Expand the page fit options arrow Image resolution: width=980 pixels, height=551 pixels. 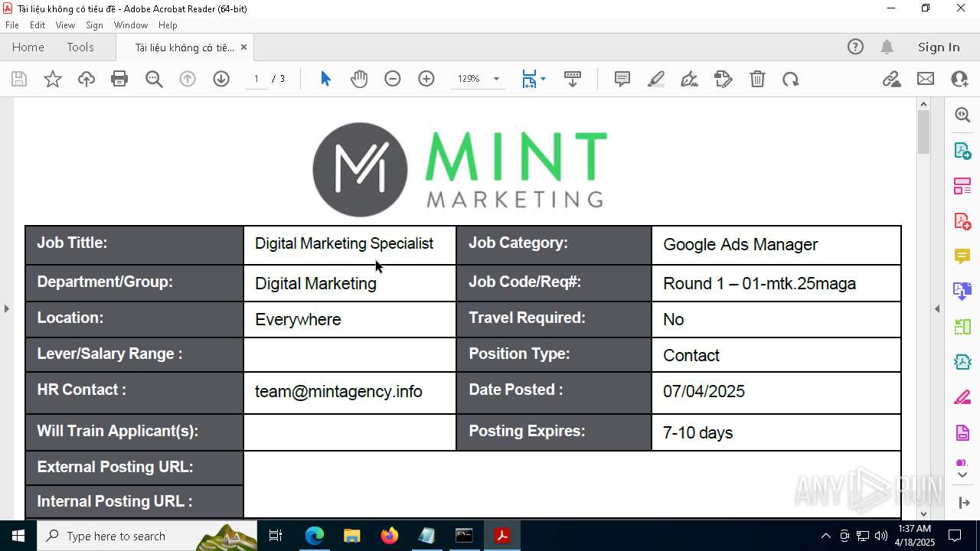(543, 79)
